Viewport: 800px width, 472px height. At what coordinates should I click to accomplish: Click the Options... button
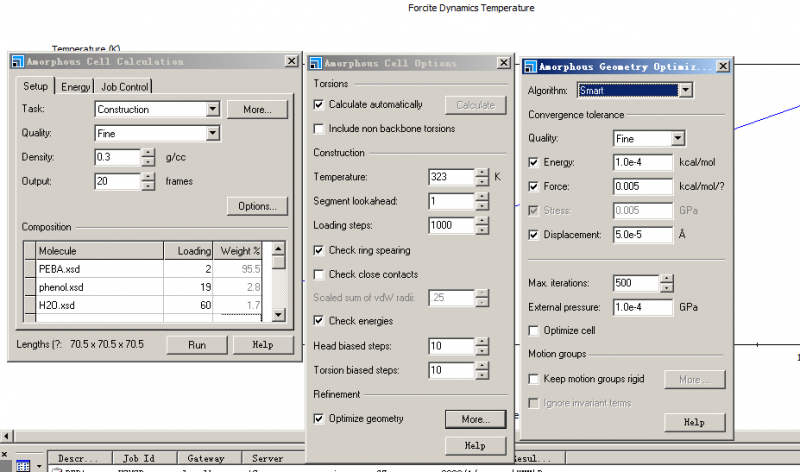coord(257,206)
